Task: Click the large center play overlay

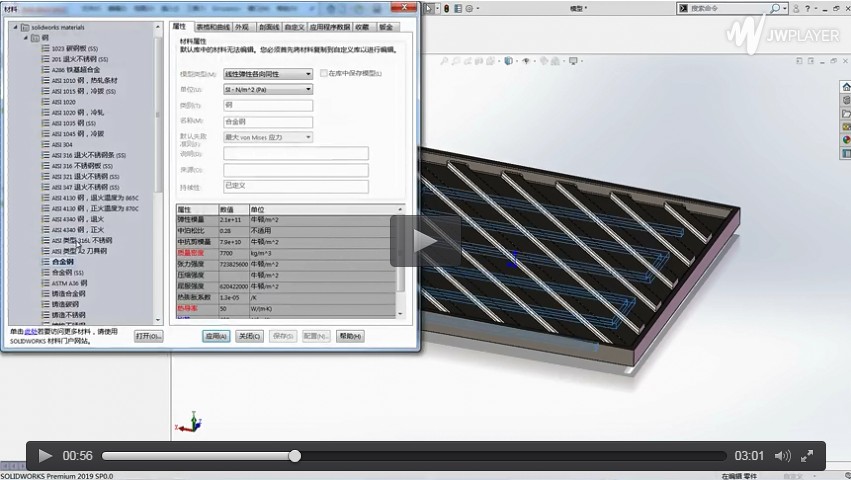Action: point(425,240)
